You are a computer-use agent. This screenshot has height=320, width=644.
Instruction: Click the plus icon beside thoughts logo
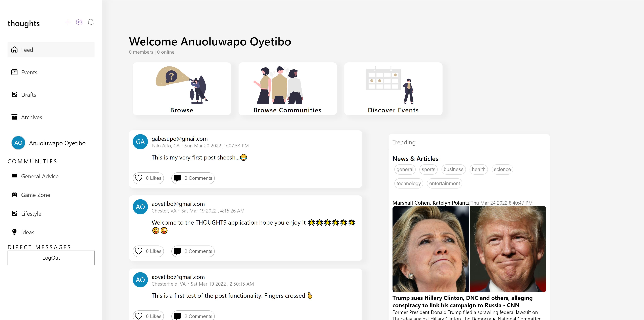pos(68,22)
